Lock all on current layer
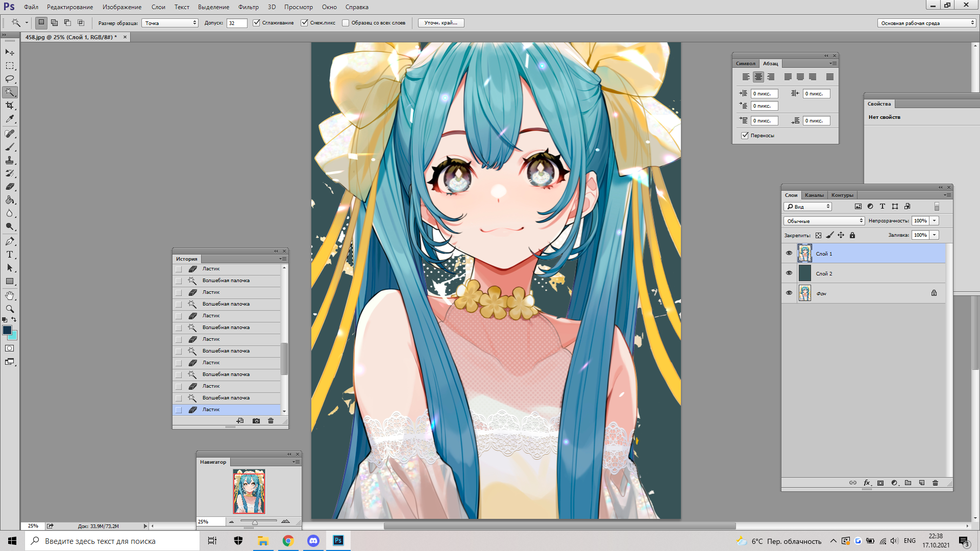The height and width of the screenshot is (551, 980). [852, 235]
